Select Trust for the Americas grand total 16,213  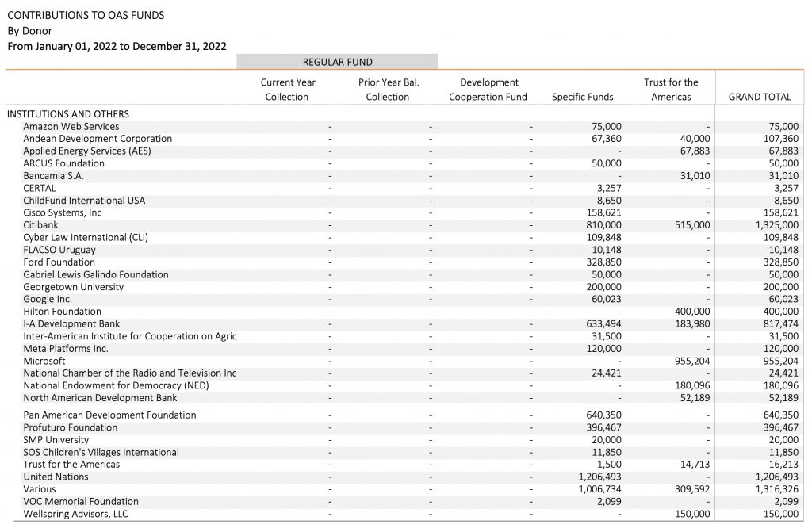tap(783, 465)
